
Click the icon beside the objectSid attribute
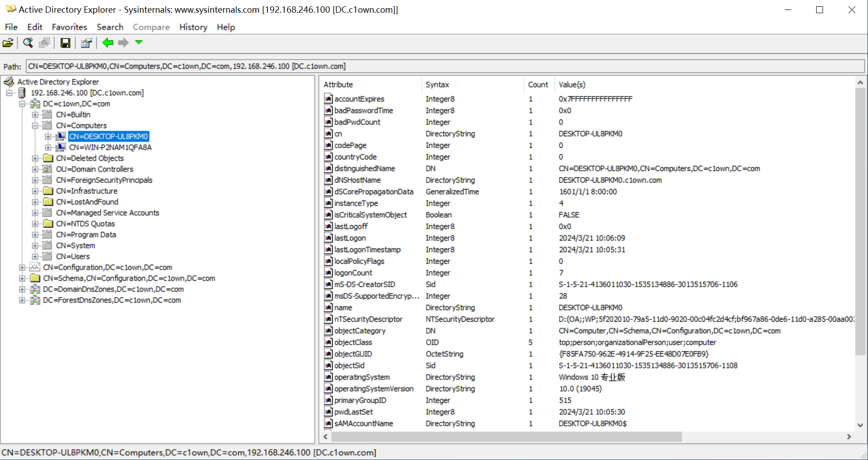click(328, 365)
